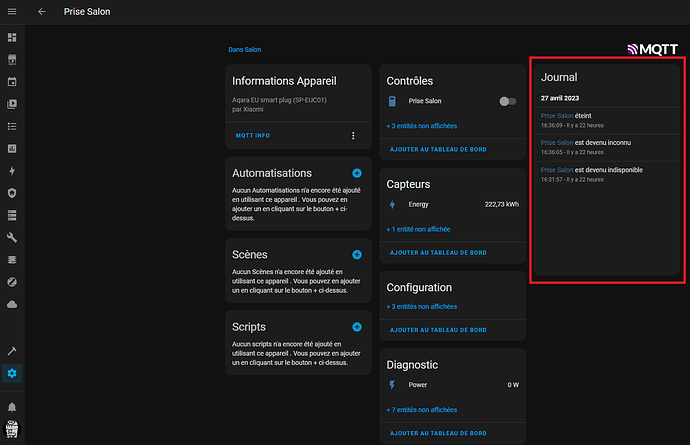
Task: Click the Journal panel heading
Action: (559, 77)
